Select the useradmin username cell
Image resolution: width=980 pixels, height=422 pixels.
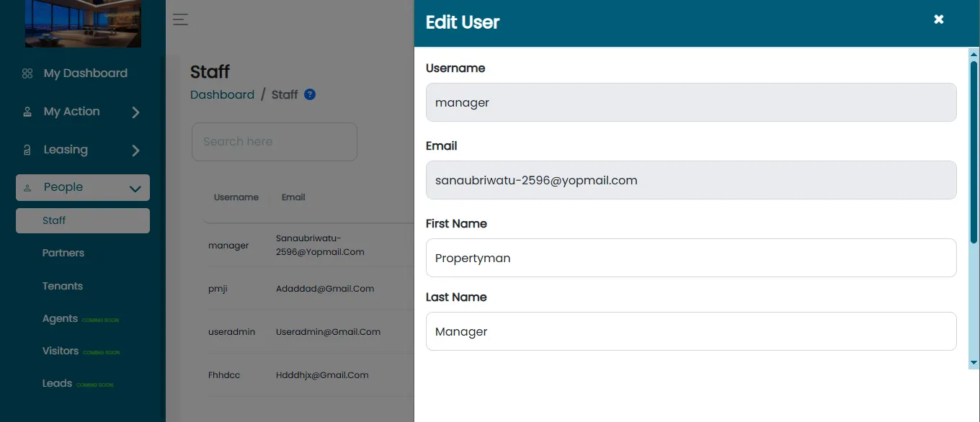click(x=232, y=332)
